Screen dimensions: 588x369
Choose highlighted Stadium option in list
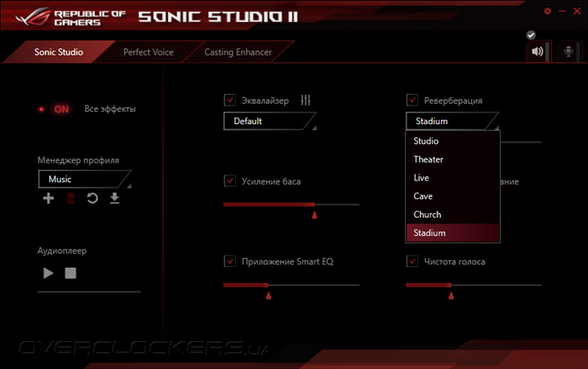pyautogui.click(x=452, y=233)
